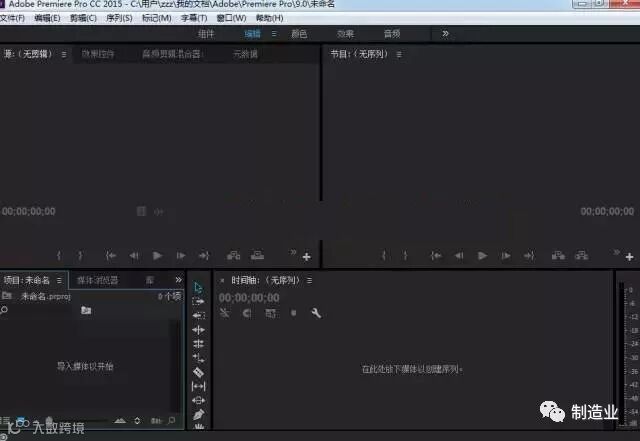Go to Out point in Source monitor
Image resolution: width=640 pixels, height=441 pixels.
click(x=204, y=256)
